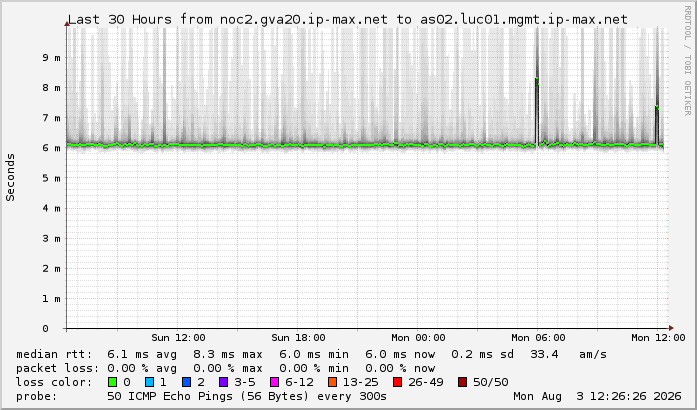Viewport: 697px width, 410px height.
Task: Click the 'median rtt:' label
Action: pyautogui.click(x=54, y=354)
